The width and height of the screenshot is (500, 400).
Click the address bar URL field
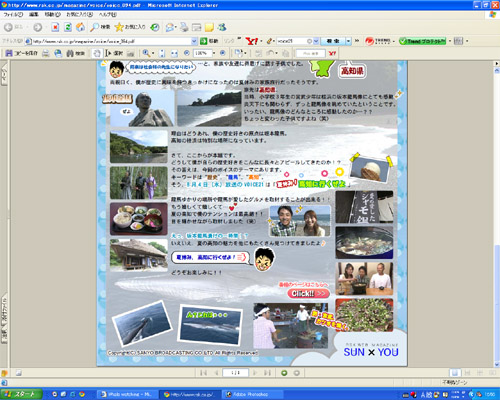click(112, 41)
